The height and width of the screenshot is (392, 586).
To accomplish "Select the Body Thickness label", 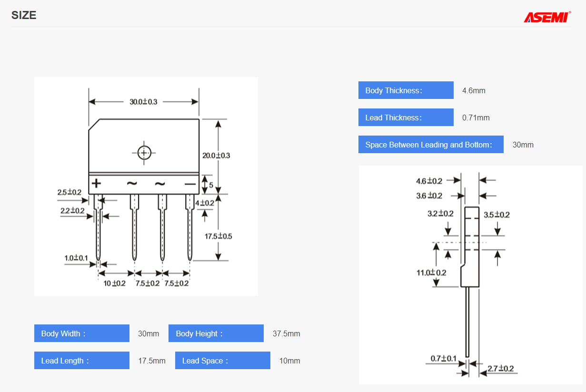I will point(406,90).
